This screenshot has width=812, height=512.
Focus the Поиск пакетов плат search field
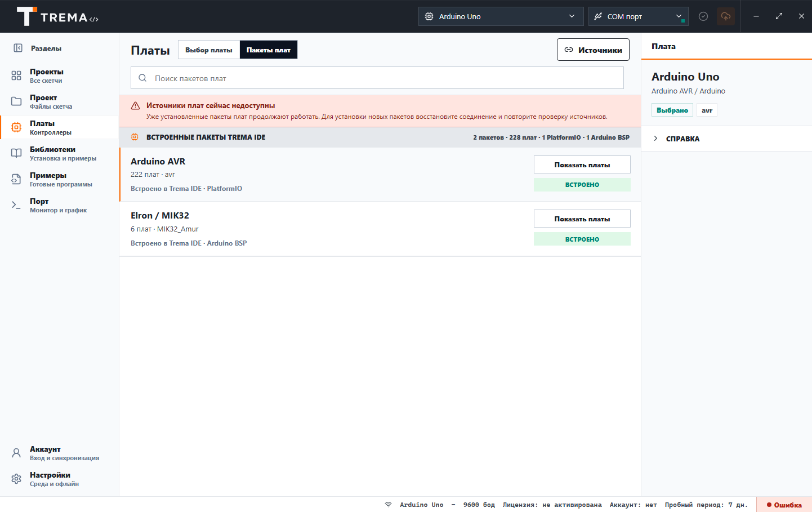[x=377, y=78]
